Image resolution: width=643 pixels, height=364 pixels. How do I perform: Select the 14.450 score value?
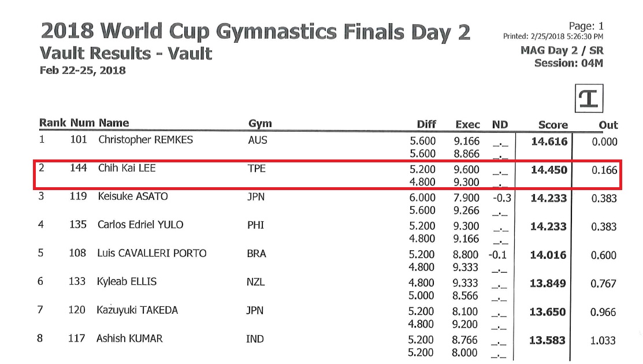coord(549,170)
